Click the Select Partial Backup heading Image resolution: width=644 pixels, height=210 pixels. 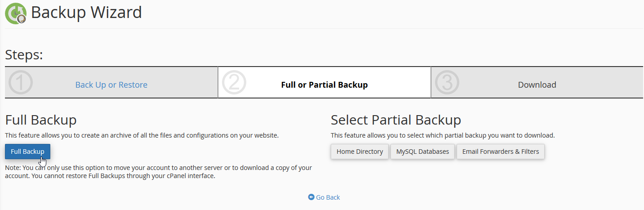395,120
